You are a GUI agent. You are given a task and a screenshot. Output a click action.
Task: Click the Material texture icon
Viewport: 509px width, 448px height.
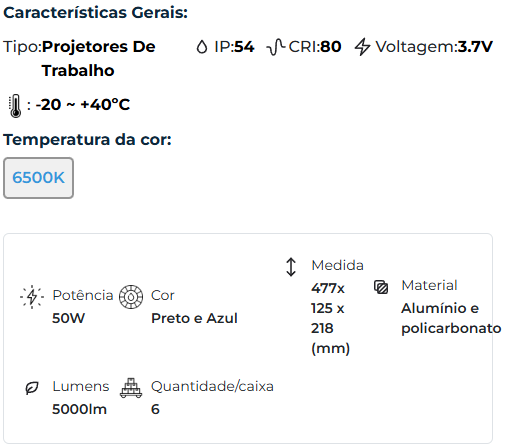381,287
